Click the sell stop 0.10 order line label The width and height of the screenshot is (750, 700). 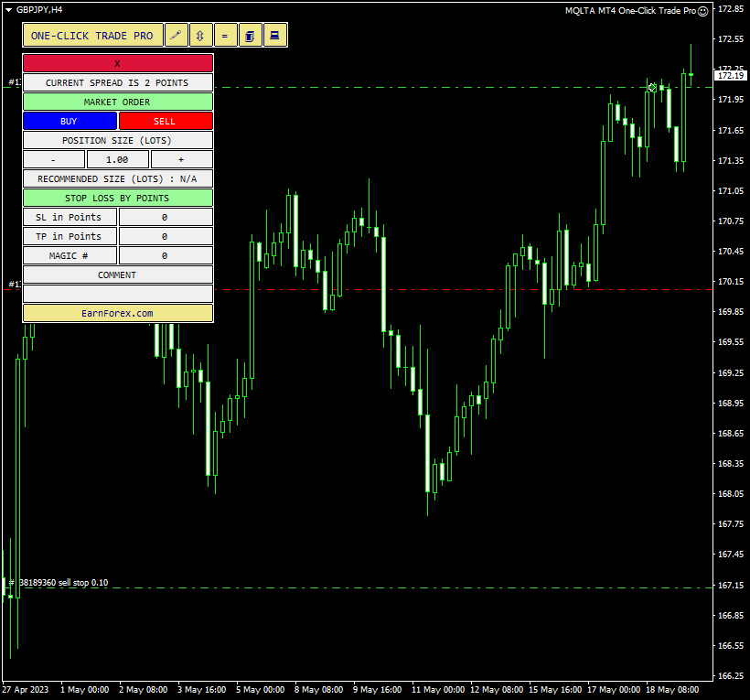[x=62, y=583]
